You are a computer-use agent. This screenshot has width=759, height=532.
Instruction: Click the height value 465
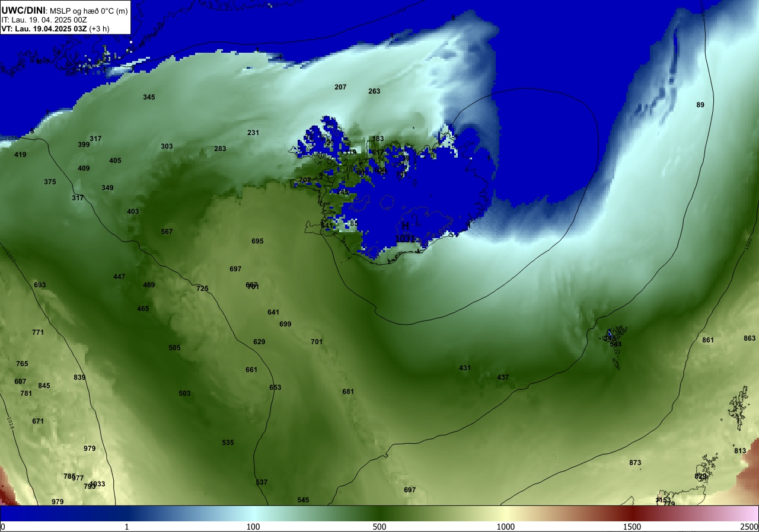[x=143, y=309]
